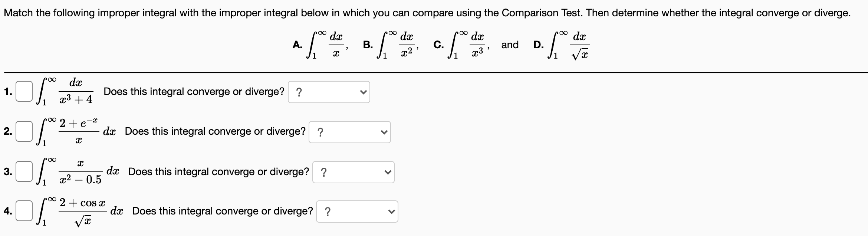Open the converge/diverge dropdown for problem 2
868x236 pixels.
point(350,132)
